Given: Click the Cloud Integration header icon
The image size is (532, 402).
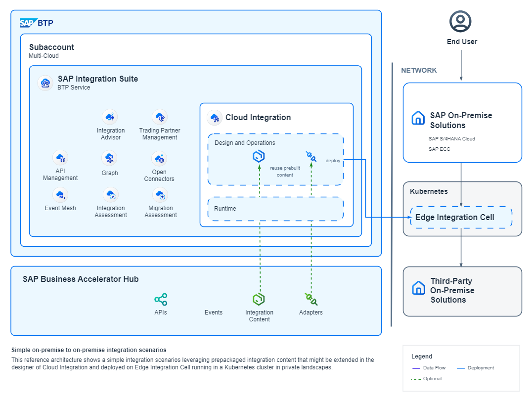Looking at the screenshot, I should [215, 118].
